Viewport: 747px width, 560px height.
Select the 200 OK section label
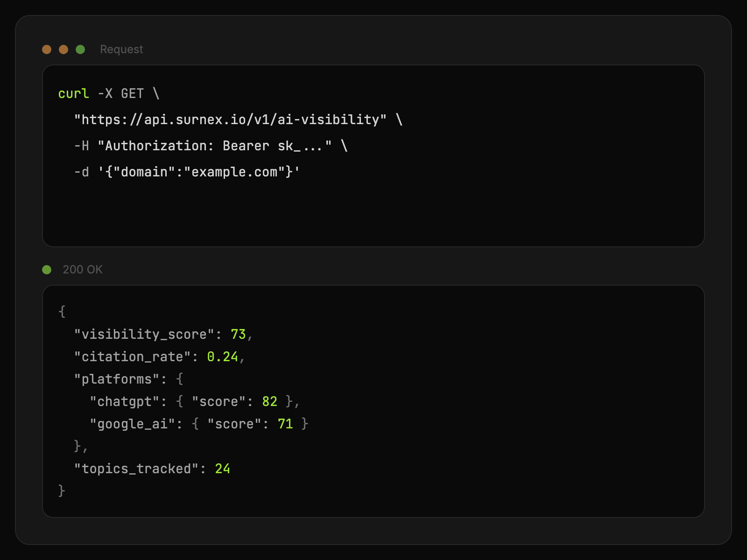tap(83, 269)
